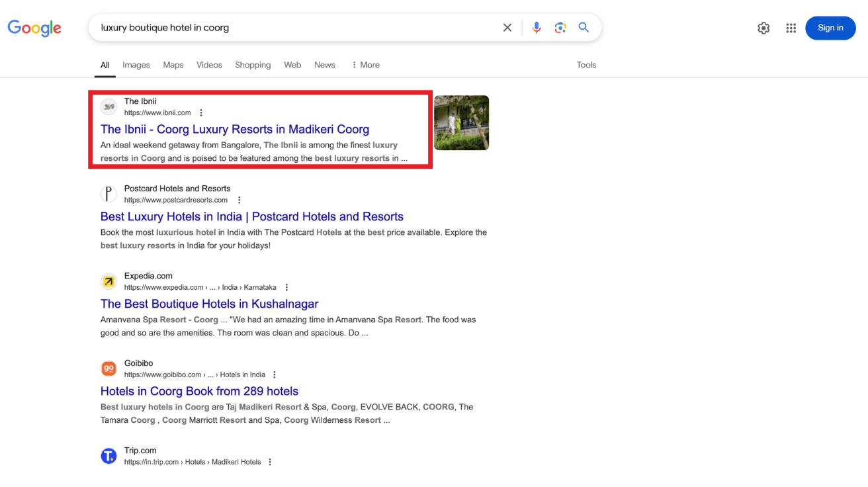Open quick settings via the gear icon
868x487 pixels.
point(763,28)
